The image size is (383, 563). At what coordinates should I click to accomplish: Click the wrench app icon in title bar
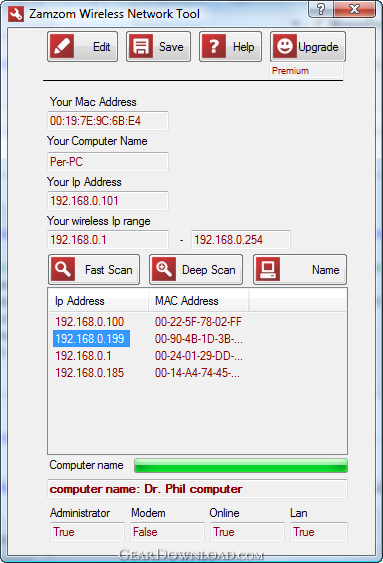[16, 14]
